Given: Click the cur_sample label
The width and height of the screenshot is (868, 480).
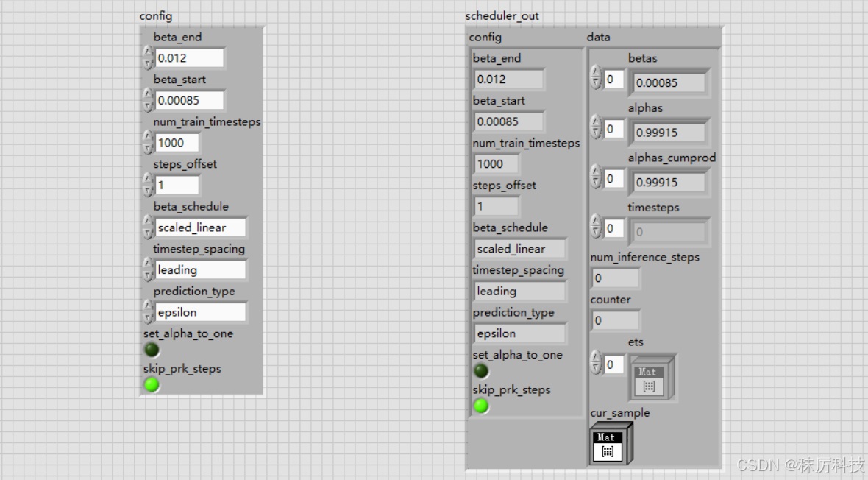Looking at the screenshot, I should 620,413.
